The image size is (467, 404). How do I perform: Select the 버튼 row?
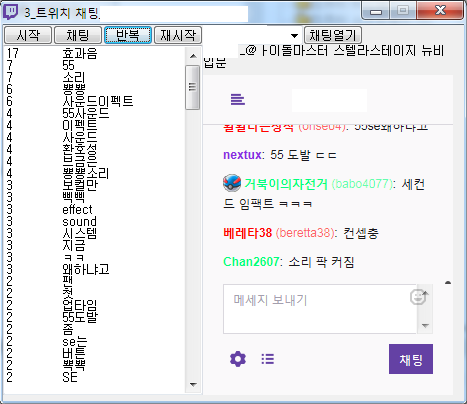94,353
